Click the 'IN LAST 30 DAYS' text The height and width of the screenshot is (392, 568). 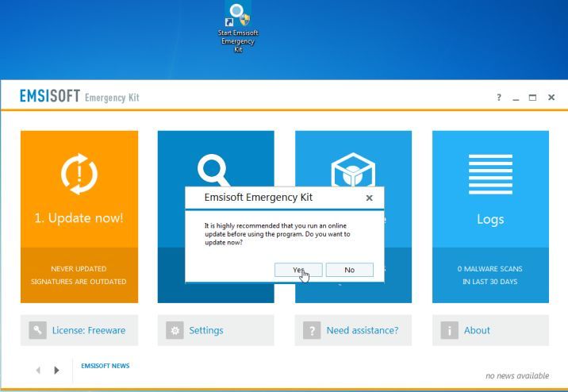pos(489,282)
